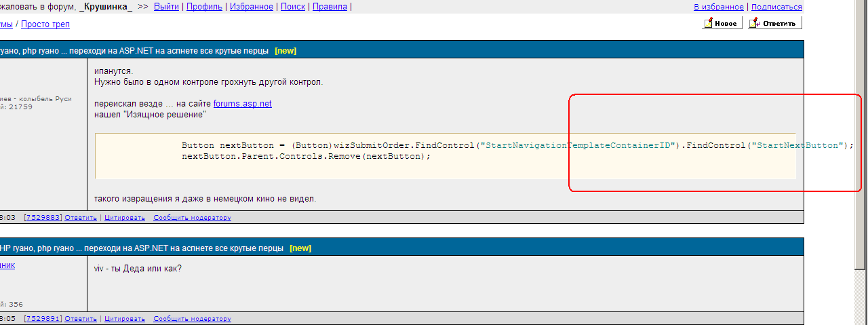Subscribe using the Подписаться link
The image size is (868, 325).
776,7
